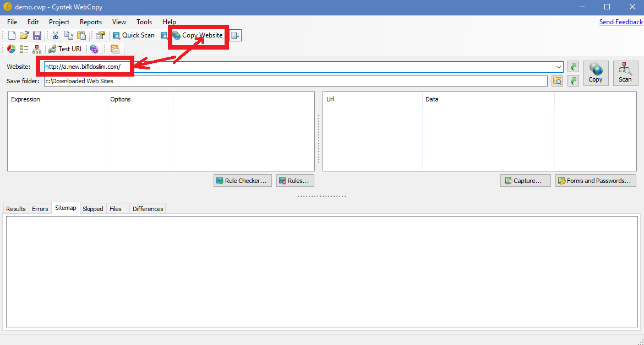Click Test URI toolbar button

[x=65, y=49]
